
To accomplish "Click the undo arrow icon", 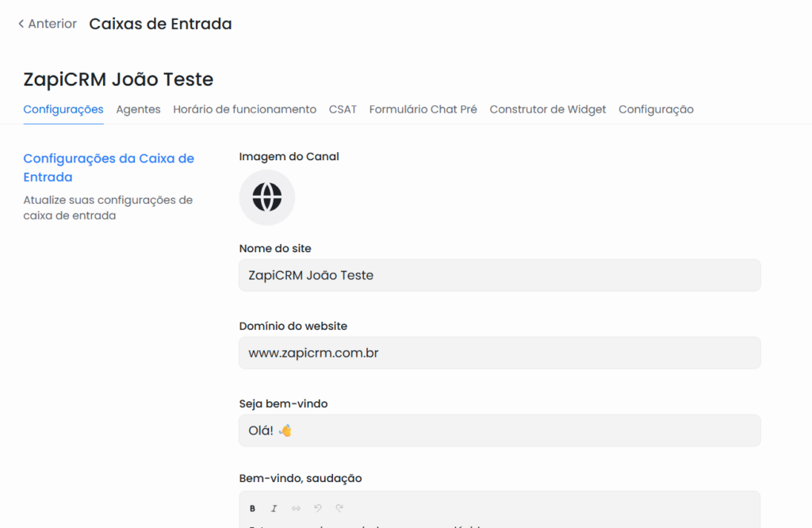I will (x=317, y=508).
